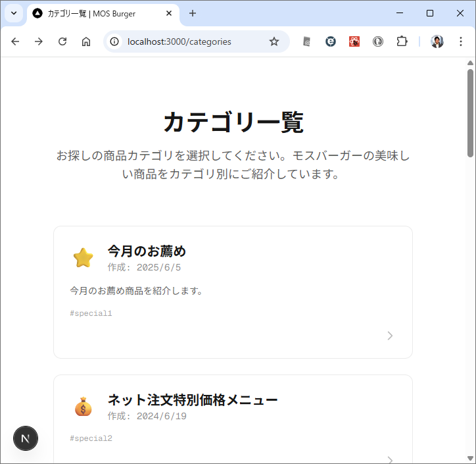Open the tab search dropdown
Screen dimensions: 476x464
13,13
